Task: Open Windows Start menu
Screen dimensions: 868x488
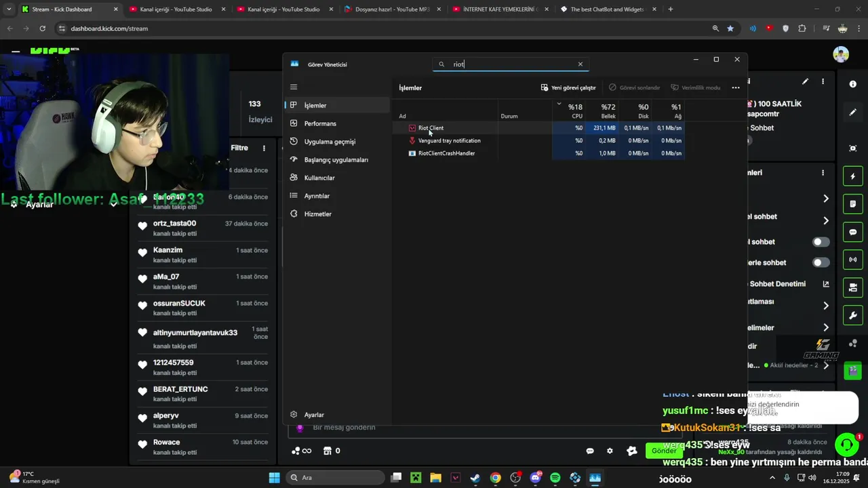Action: point(274,478)
